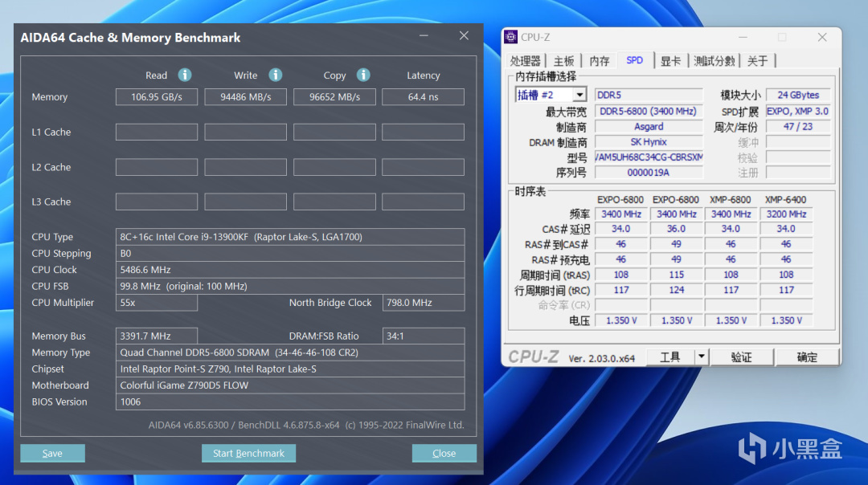Click the serial number 0000019A field
Viewport: 868px width, 485px height.
[x=649, y=173]
